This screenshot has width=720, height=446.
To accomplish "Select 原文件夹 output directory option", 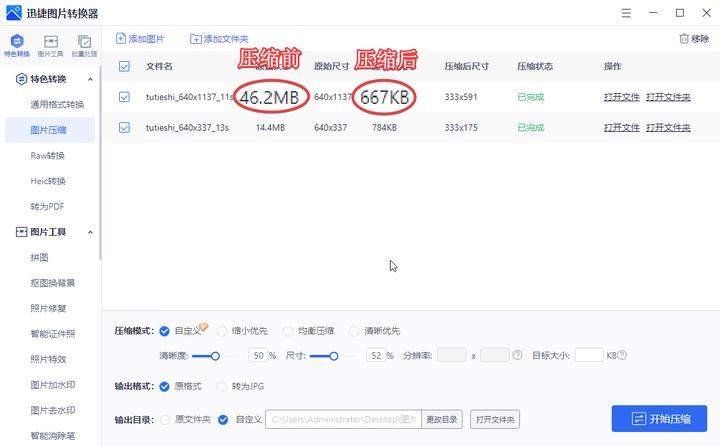I will pyautogui.click(x=165, y=420).
